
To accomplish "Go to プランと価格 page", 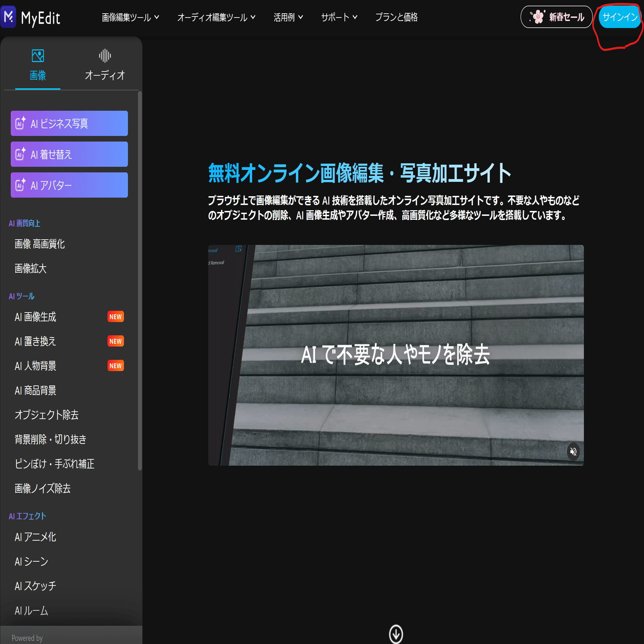I will pyautogui.click(x=396, y=17).
